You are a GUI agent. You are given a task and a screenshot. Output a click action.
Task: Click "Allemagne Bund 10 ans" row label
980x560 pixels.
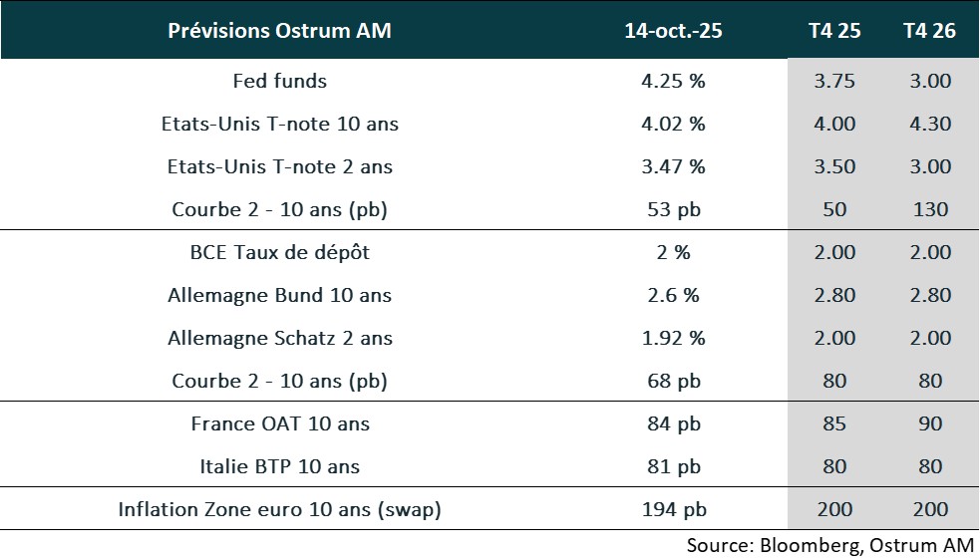coord(279,295)
